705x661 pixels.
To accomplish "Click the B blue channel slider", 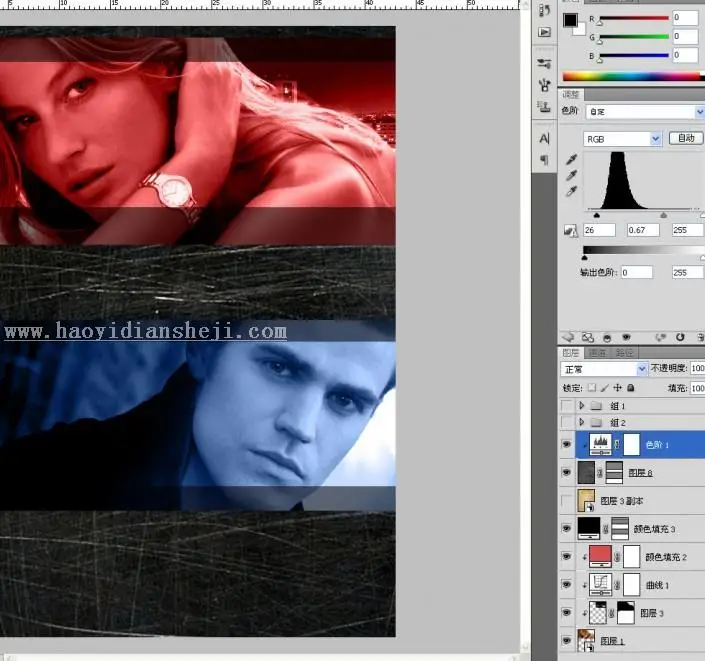I will [x=634, y=56].
